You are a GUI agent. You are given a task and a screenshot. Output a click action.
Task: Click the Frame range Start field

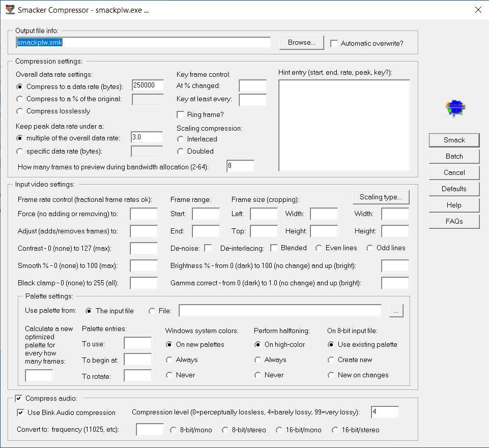[x=206, y=214]
